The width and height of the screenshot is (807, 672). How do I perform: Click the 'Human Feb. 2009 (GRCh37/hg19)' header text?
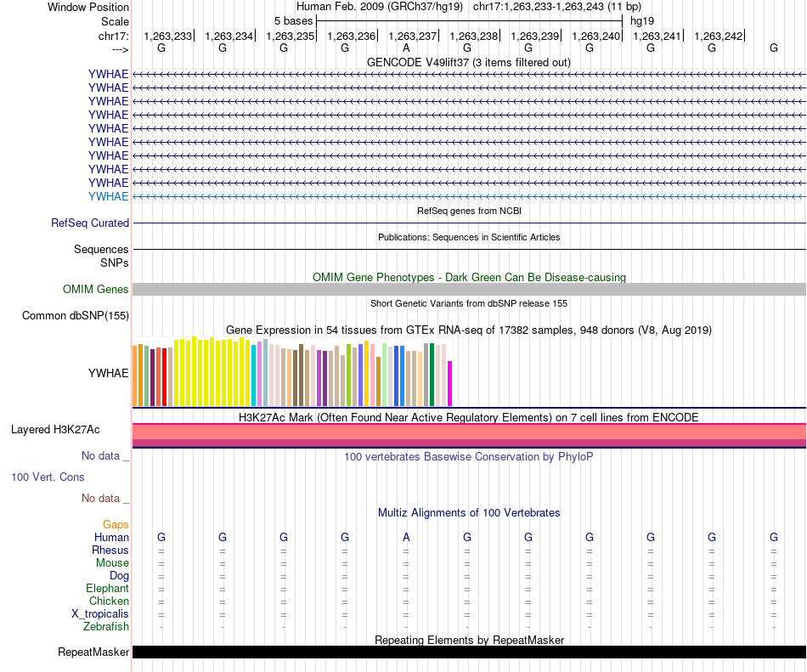click(380, 7)
